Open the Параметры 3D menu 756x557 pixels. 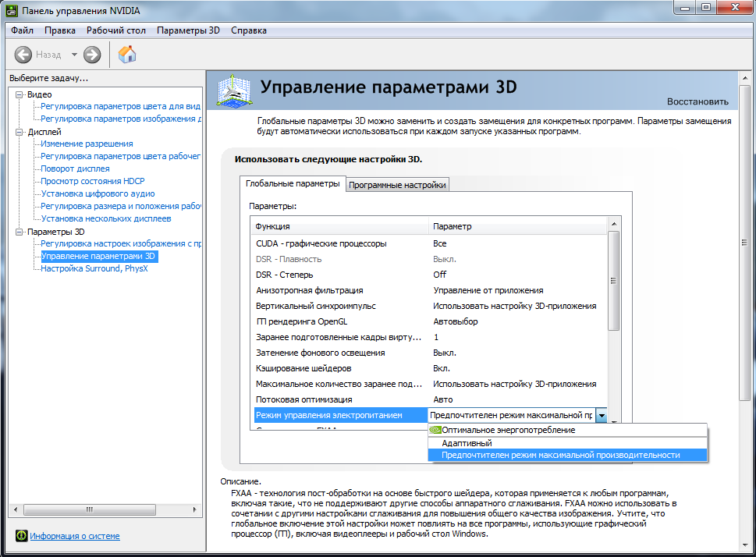point(188,30)
